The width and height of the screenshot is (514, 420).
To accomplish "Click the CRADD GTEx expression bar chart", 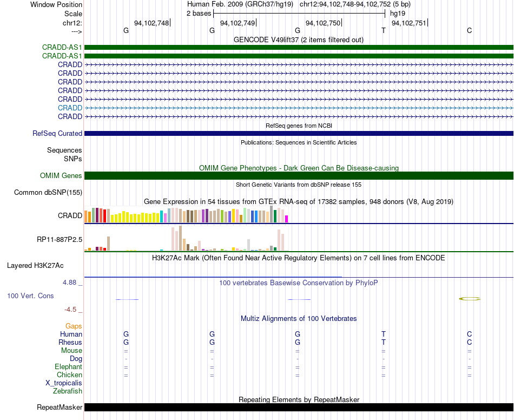I will point(186,215).
